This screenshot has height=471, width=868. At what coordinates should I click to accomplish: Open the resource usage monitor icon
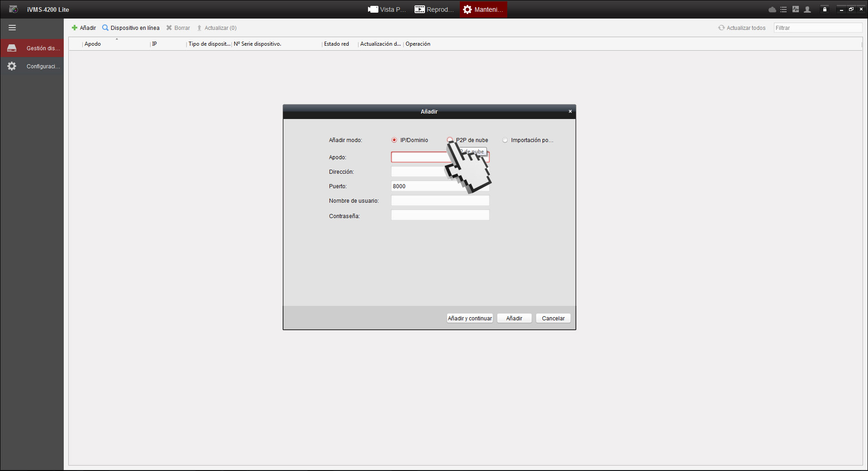click(796, 10)
